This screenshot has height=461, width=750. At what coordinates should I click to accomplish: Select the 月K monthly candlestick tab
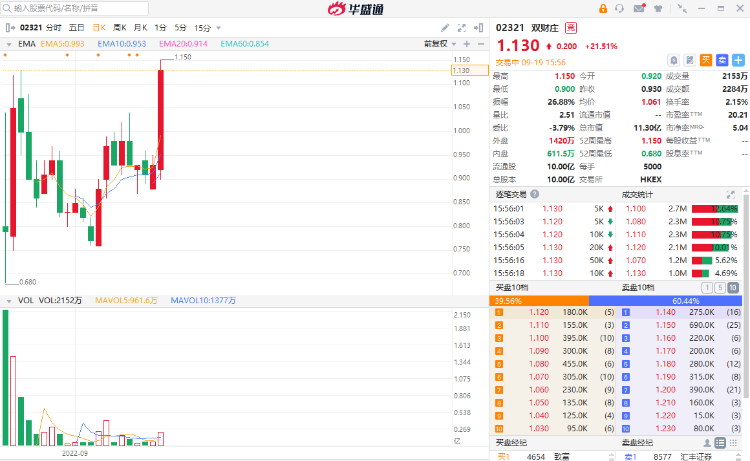pos(141,28)
